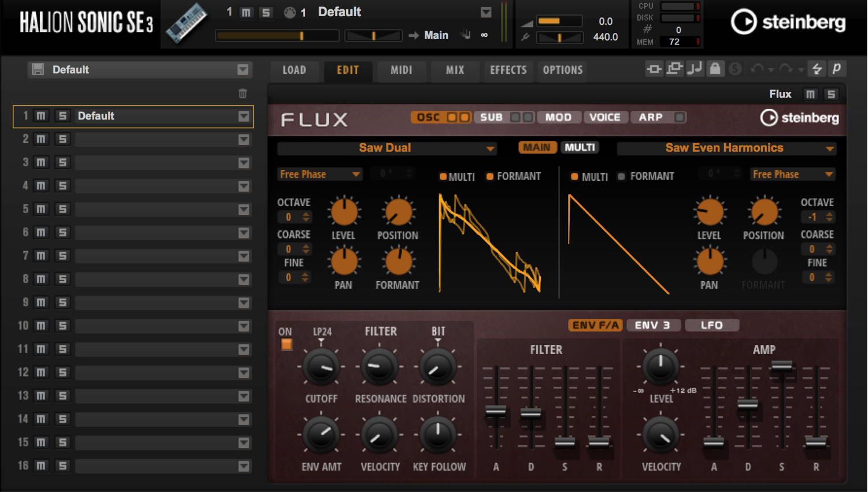This screenshot has height=492, width=868.
Task: Select the MULTI oscillator view button
Action: [580, 147]
